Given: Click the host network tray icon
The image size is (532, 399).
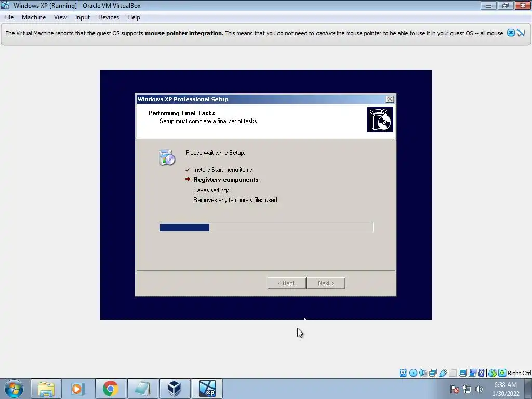Looking at the screenshot, I should click(x=467, y=389).
